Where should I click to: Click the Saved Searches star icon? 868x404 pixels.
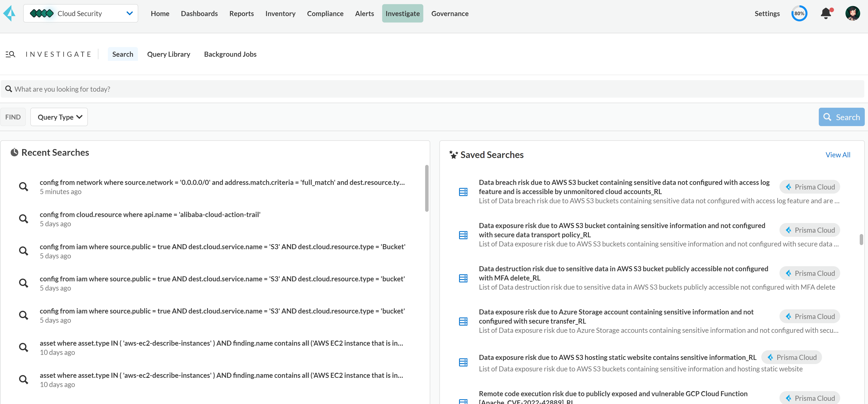(453, 155)
